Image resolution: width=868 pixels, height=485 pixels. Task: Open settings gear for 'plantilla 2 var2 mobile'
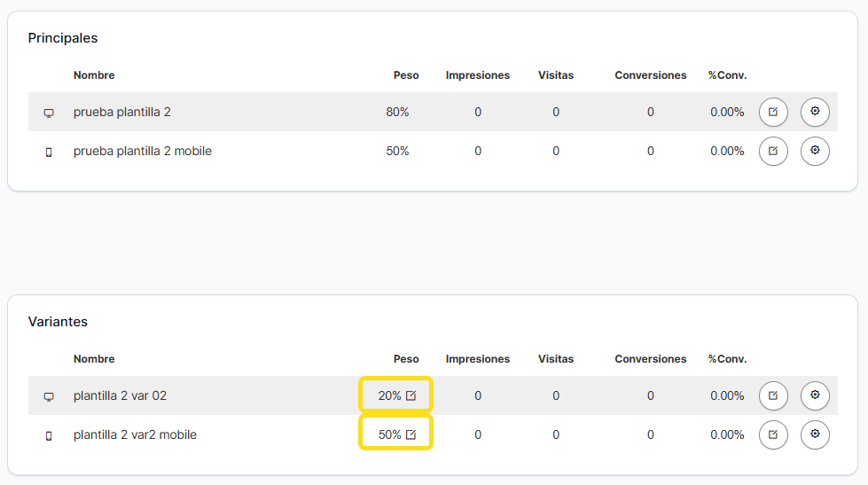point(815,435)
